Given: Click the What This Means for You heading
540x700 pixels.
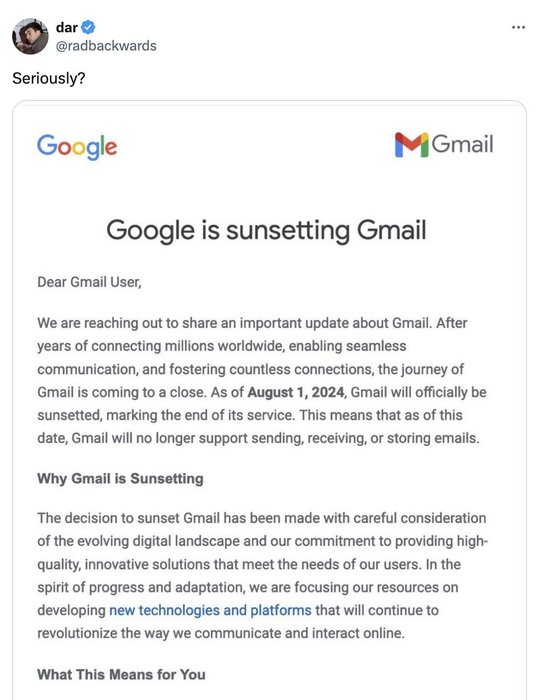Looking at the screenshot, I should tap(121, 674).
